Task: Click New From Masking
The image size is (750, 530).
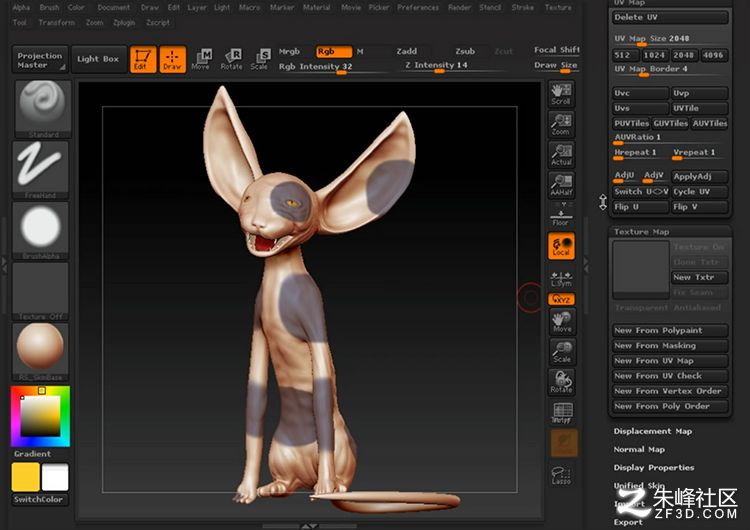Action: pyautogui.click(x=670, y=346)
